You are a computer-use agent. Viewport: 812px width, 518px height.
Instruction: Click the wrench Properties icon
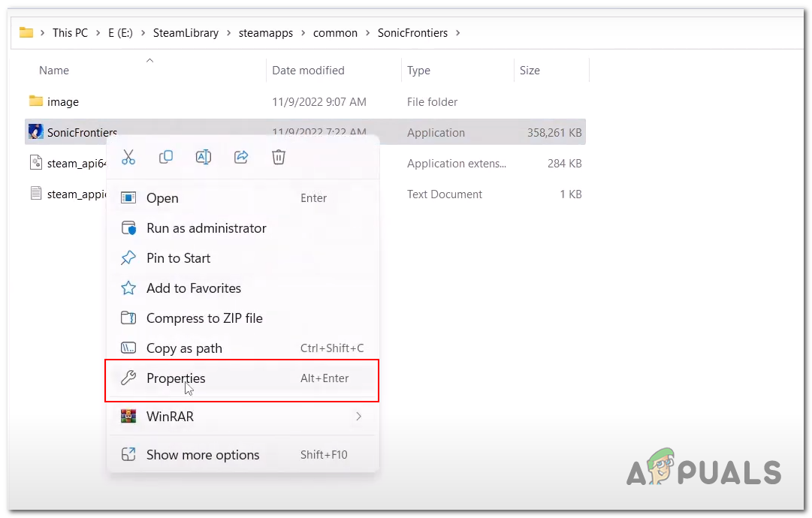128,378
